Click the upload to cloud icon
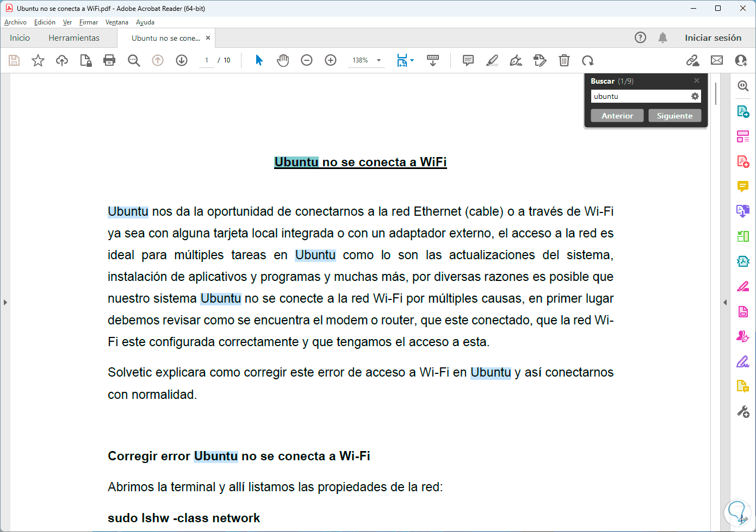756x532 pixels. click(x=62, y=60)
